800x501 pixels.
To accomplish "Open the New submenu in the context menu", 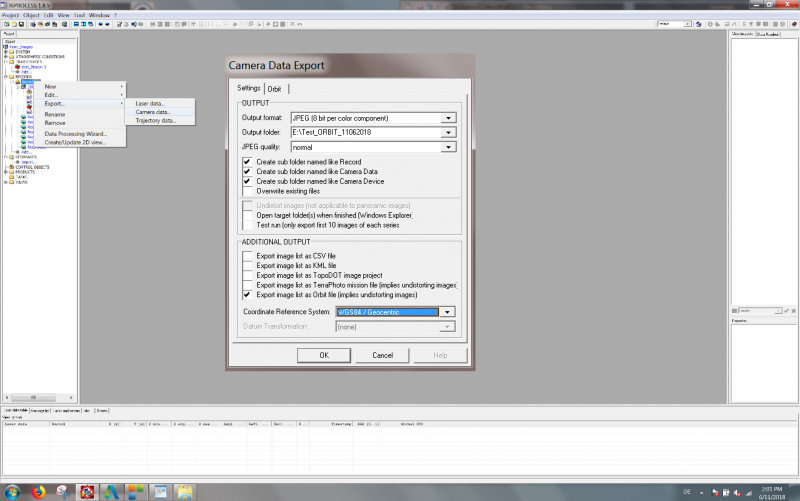I will (x=80, y=86).
